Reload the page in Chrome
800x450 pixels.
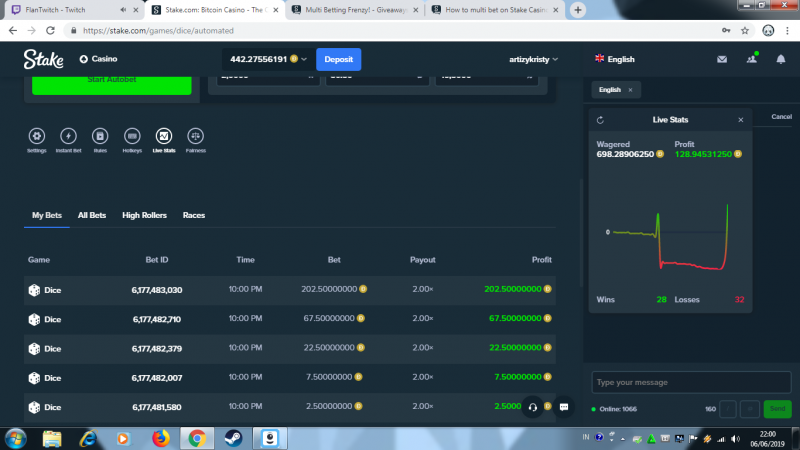(50, 31)
